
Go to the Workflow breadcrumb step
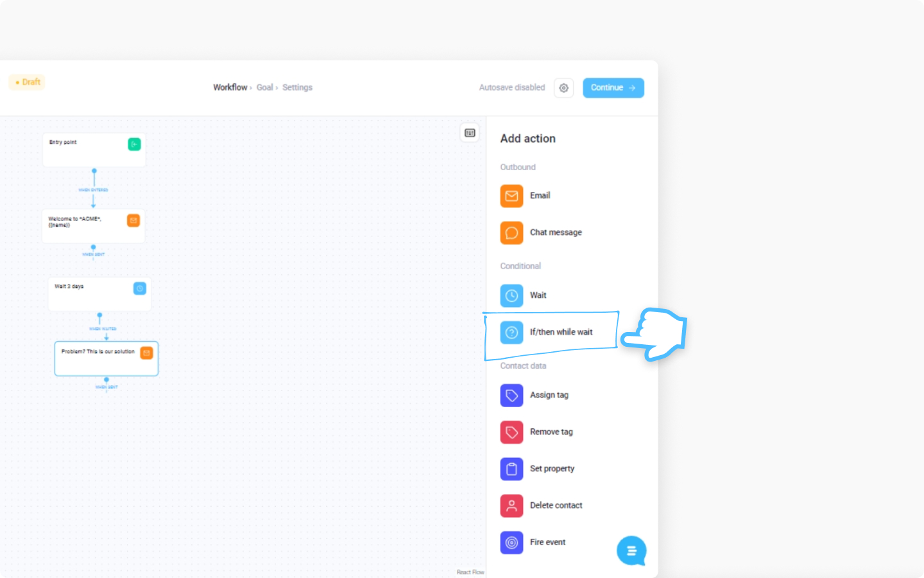click(x=230, y=87)
